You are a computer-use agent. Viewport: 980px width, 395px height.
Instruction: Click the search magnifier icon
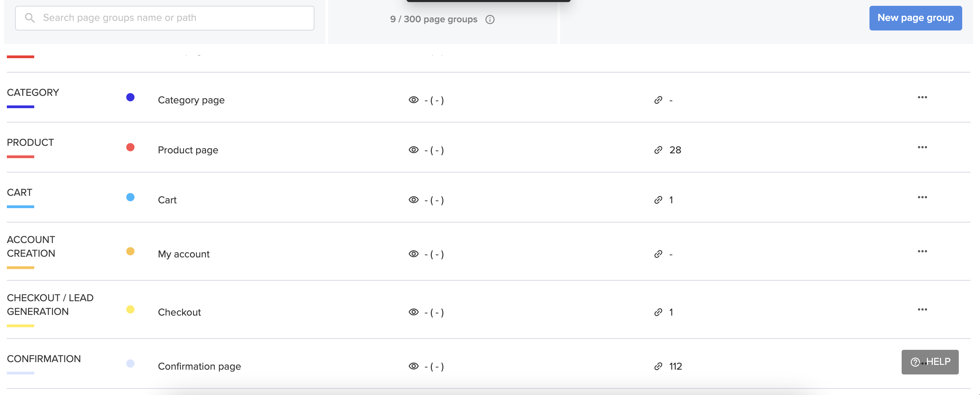(x=30, y=18)
